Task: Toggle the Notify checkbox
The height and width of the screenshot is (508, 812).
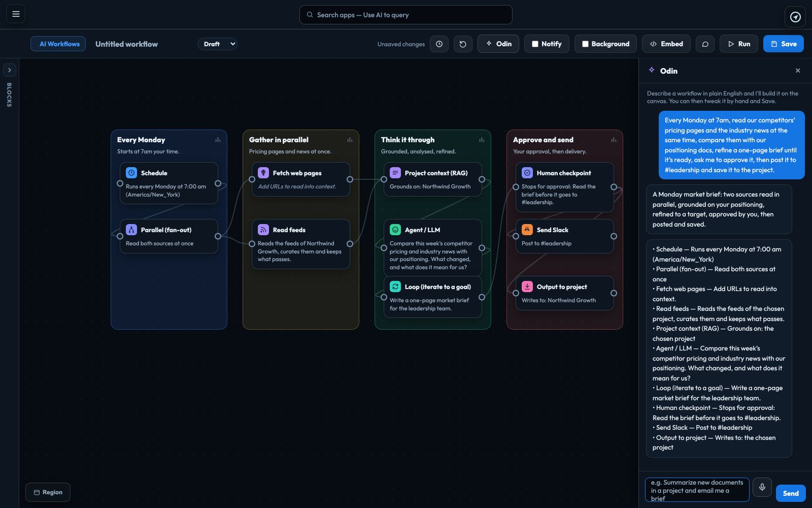Action: point(535,44)
